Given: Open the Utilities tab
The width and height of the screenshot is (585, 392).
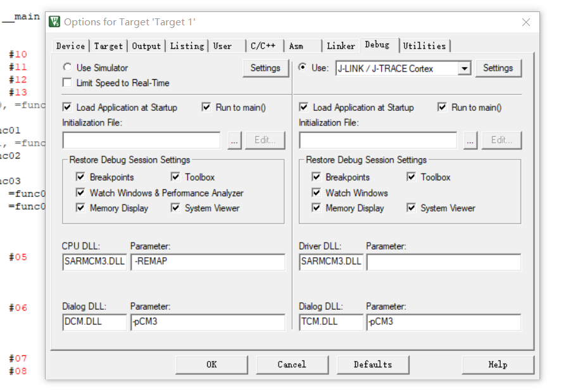Looking at the screenshot, I should tap(425, 46).
